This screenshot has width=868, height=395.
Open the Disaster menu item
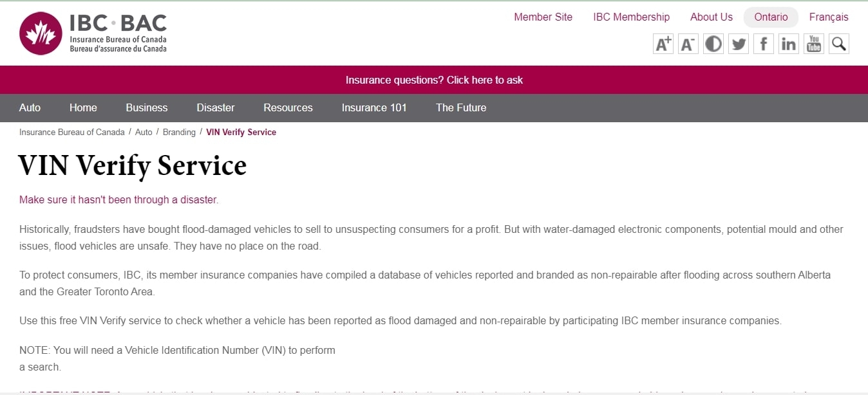(216, 108)
